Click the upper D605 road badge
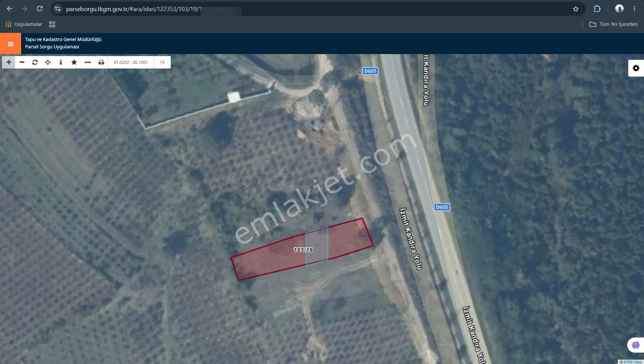This screenshot has width=644, height=364. point(370,71)
